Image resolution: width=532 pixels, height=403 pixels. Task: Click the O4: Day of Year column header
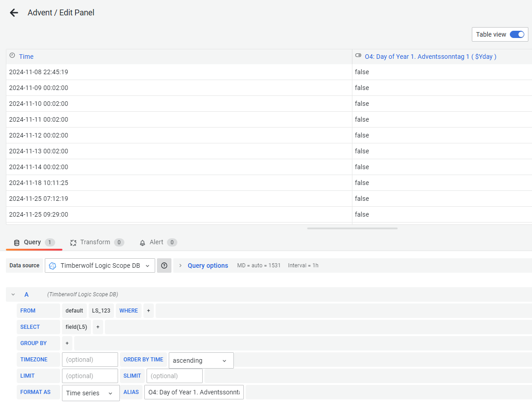pos(430,57)
